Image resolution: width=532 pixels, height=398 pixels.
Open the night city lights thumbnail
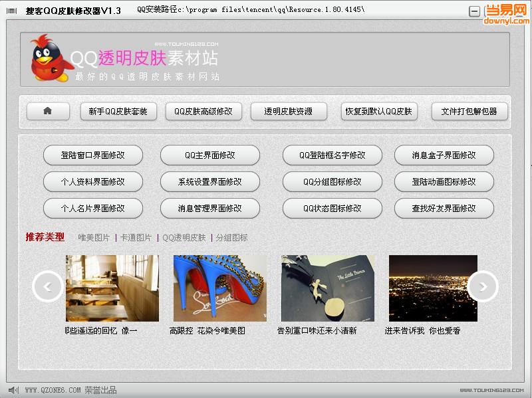pyautogui.click(x=433, y=288)
